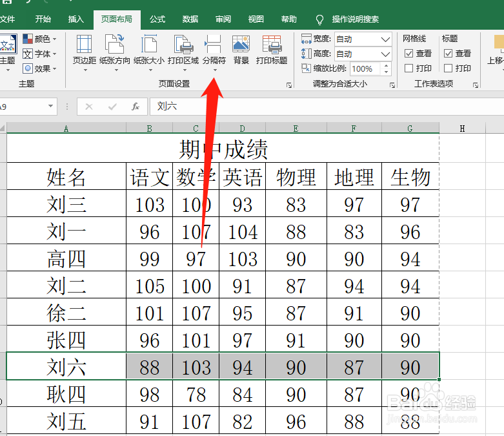The height and width of the screenshot is (436, 504).
Task: Open the 纸张方向 orientation tool
Action: click(x=115, y=52)
